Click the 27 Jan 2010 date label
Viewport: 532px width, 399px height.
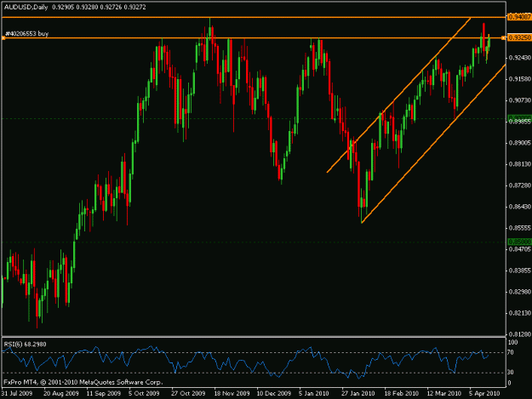358,393
